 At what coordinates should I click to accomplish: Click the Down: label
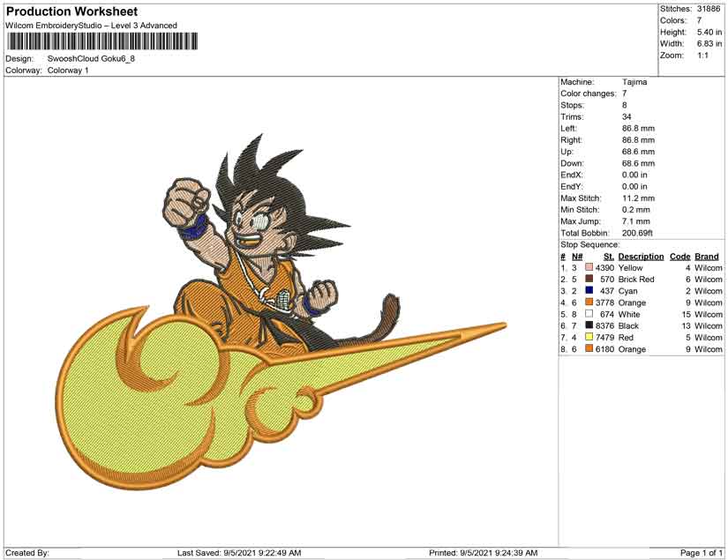(x=572, y=163)
